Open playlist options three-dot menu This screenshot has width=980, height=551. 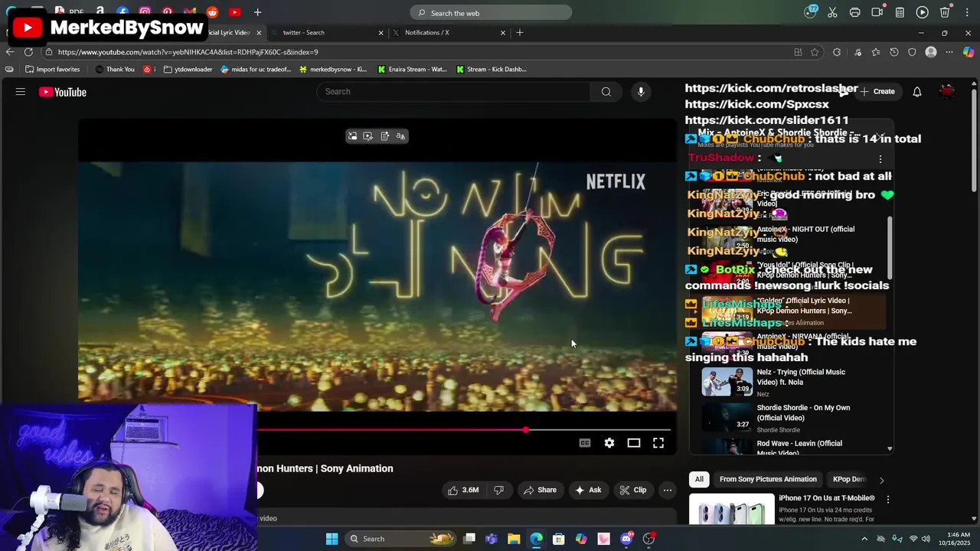pos(880,159)
